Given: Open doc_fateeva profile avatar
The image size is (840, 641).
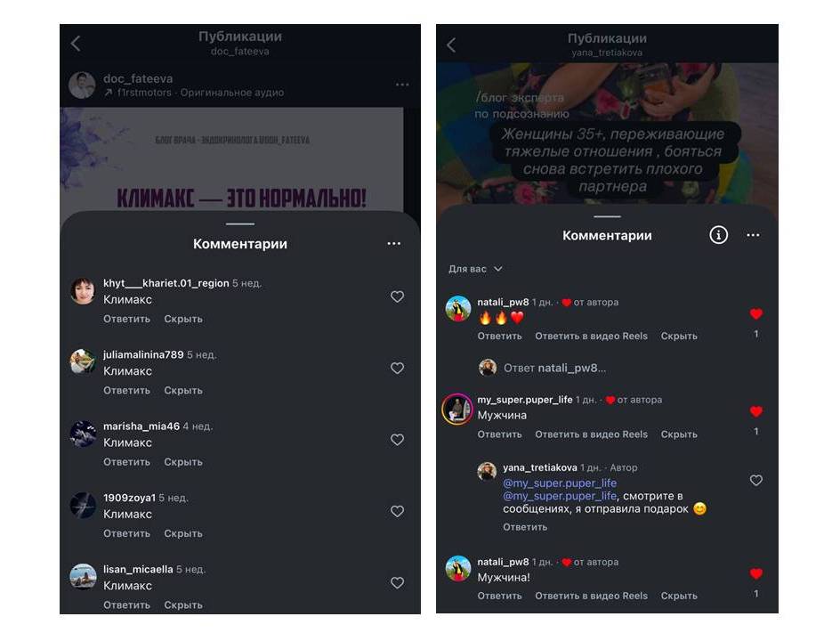Looking at the screenshot, I should point(82,85).
